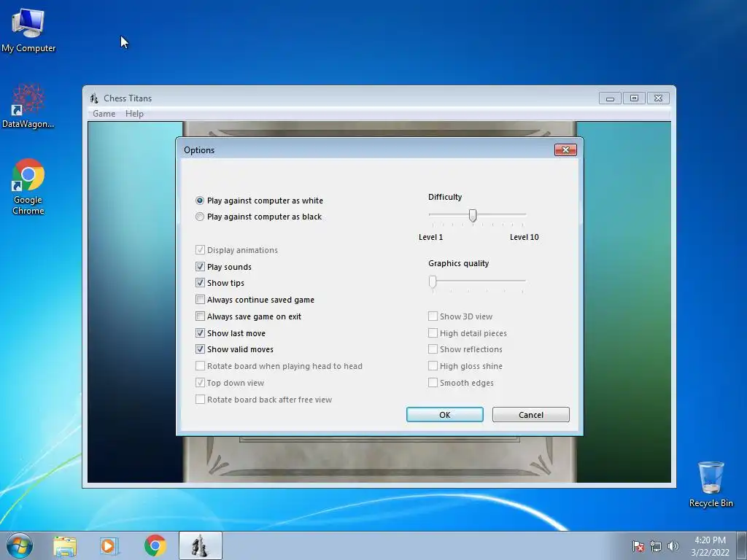747x560 pixels.
Task: Click the Difficulty slider thumb
Action: point(473,215)
